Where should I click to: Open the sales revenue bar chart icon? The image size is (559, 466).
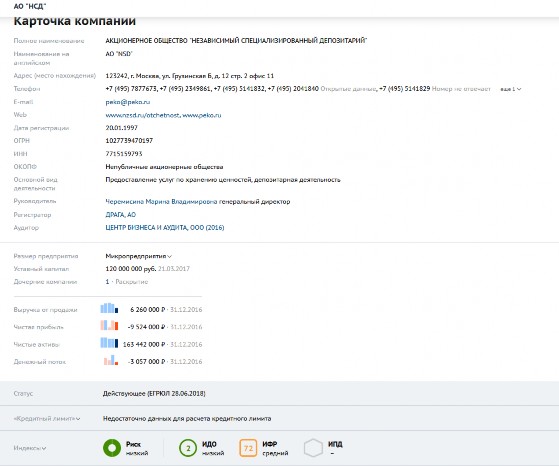109,308
